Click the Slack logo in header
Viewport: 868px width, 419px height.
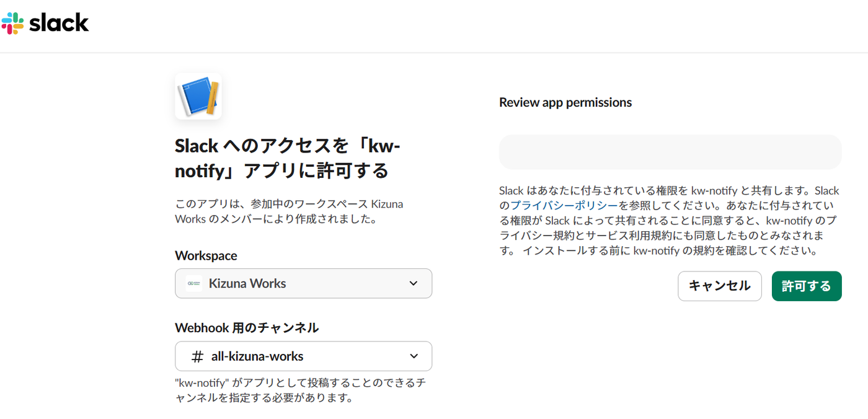[45, 23]
